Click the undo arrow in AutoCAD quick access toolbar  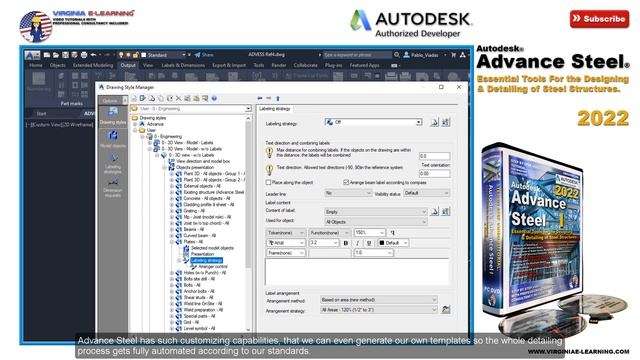pyautogui.click(x=93, y=55)
